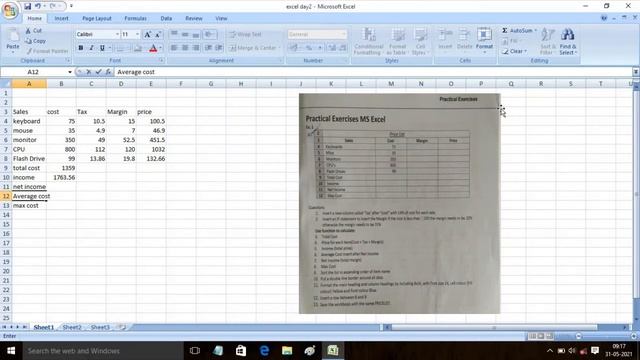Screen dimensions: 640x360
Task: Open the font color dropdown arrow
Action: (x=160, y=48)
